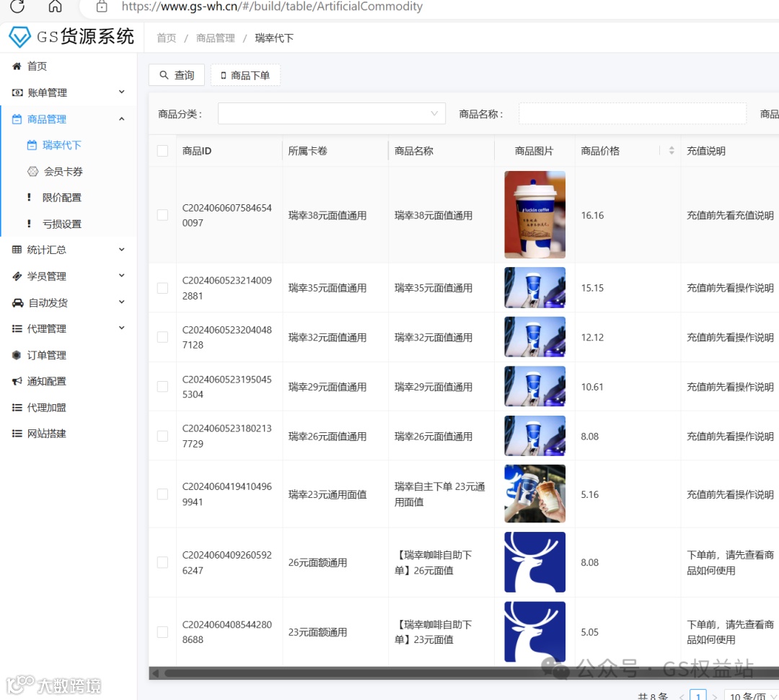Image resolution: width=779 pixels, height=700 pixels.
Task: Click the magnifier icon in 查询 button
Action: coord(164,75)
